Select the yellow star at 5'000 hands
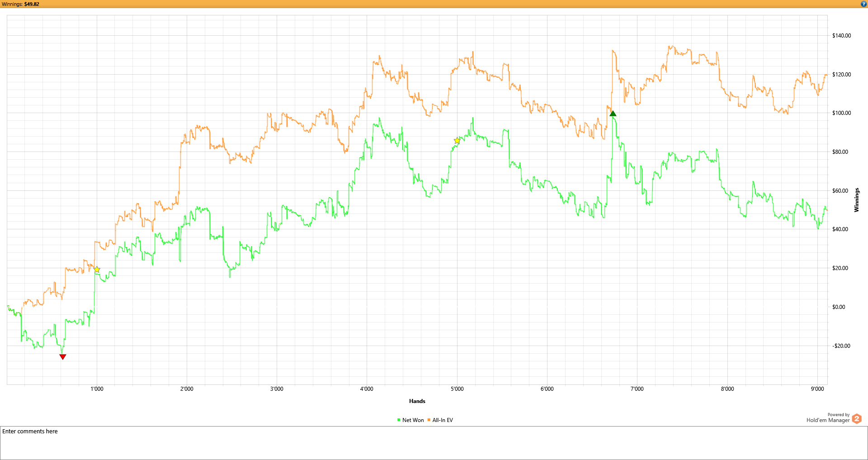Viewport: 868px width, 460px height. [457, 141]
